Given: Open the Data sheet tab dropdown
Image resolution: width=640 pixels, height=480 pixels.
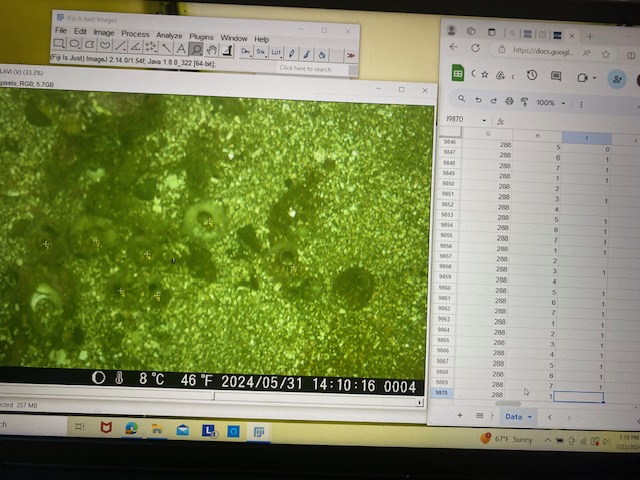Looking at the screenshot, I should [x=530, y=417].
